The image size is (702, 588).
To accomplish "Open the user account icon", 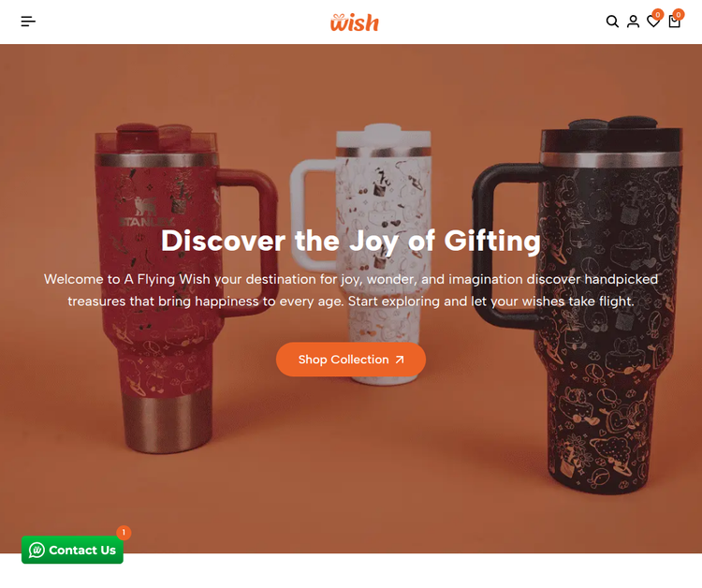I will [x=633, y=22].
